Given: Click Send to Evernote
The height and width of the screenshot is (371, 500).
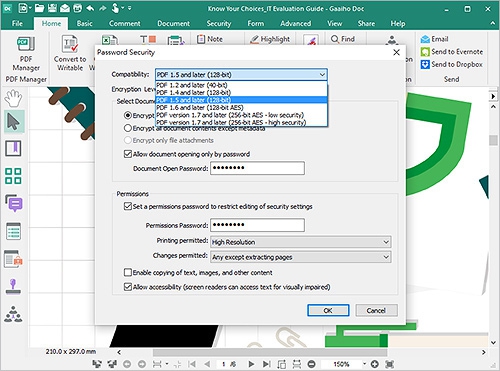Looking at the screenshot, I should point(452,52).
